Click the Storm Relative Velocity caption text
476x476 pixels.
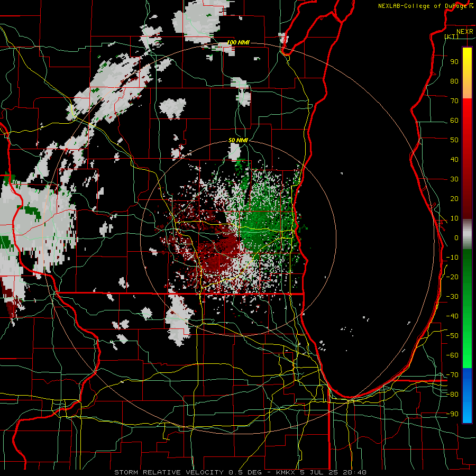(240, 472)
